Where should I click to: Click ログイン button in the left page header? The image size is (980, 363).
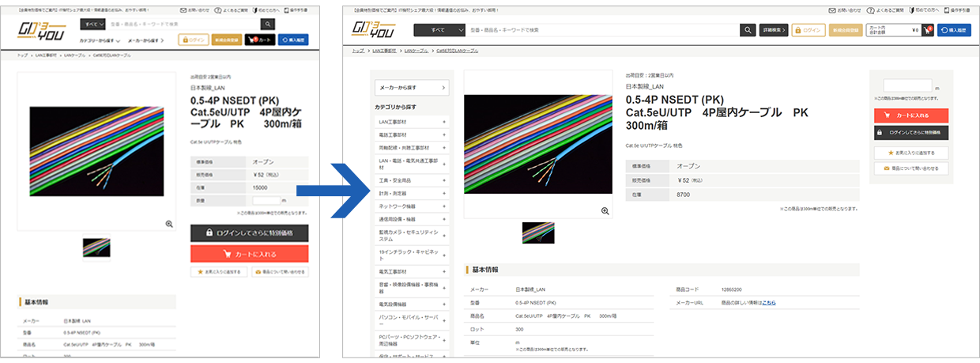tap(194, 40)
